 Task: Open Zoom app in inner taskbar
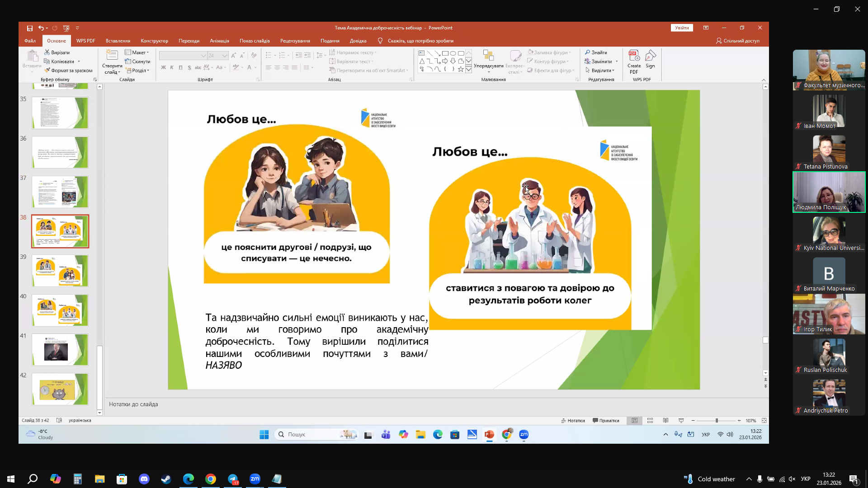(x=524, y=435)
